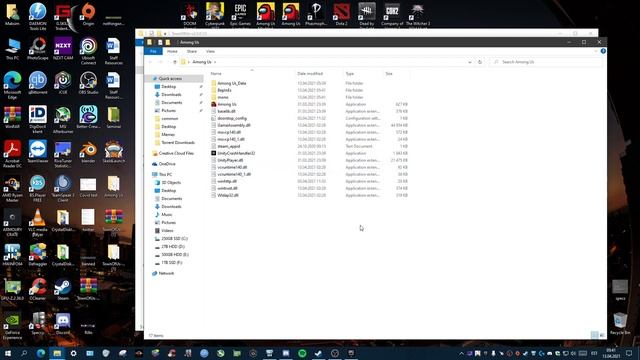The height and width of the screenshot is (360, 640).
Task: Click the Search Among Us field
Action: [546, 62]
